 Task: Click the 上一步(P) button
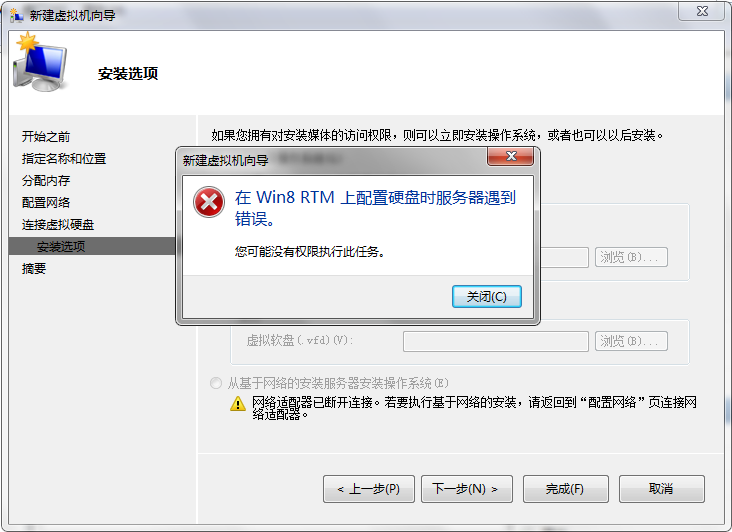(369, 489)
